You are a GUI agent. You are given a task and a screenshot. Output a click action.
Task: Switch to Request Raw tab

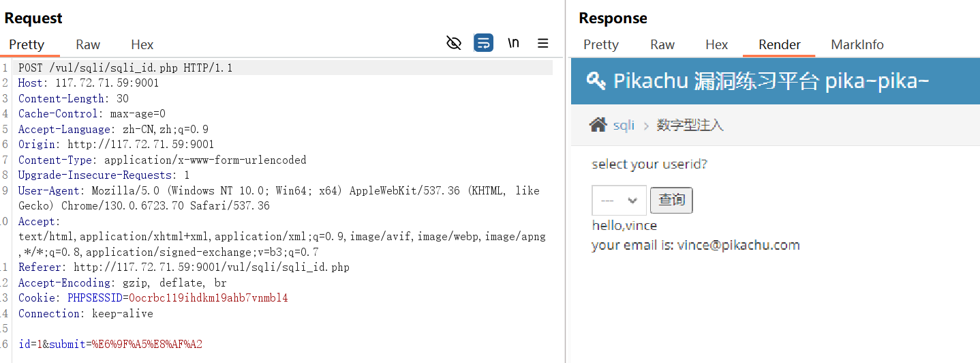pos(88,44)
